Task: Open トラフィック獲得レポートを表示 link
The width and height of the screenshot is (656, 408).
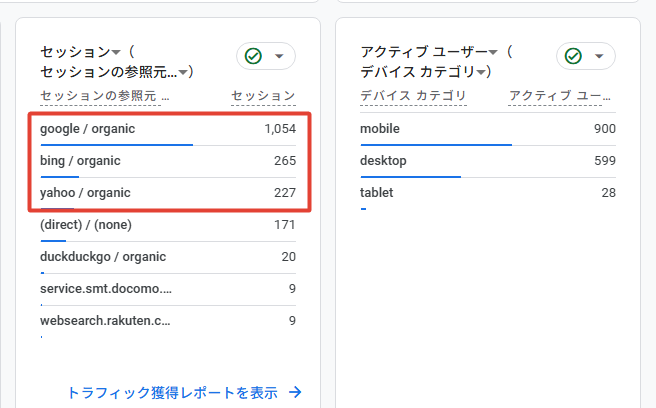Action: pos(172,393)
